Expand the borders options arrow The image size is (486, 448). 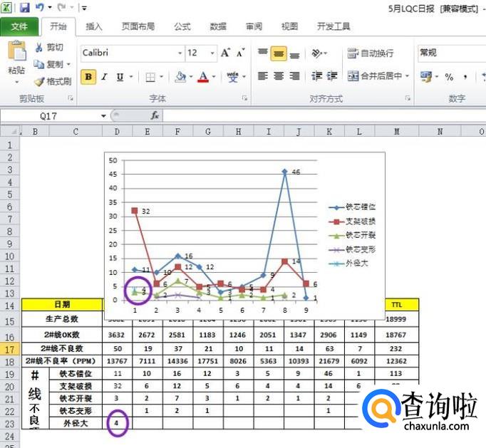click(x=161, y=77)
